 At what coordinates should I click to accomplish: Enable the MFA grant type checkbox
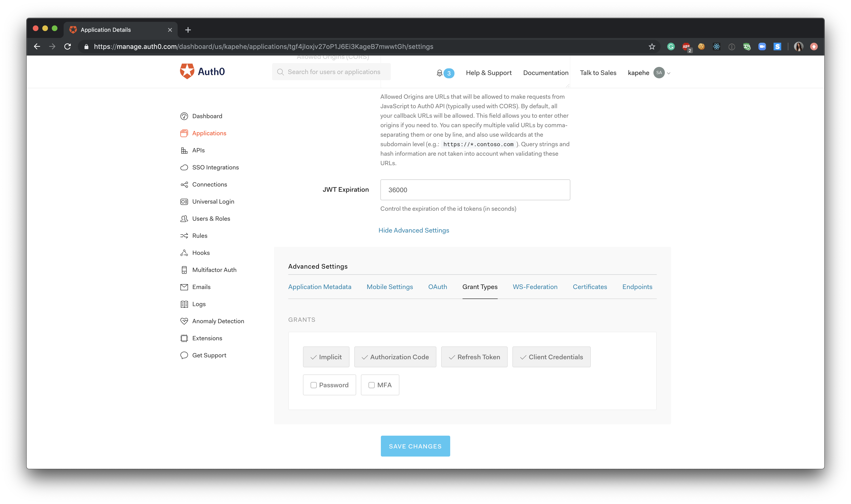372,385
